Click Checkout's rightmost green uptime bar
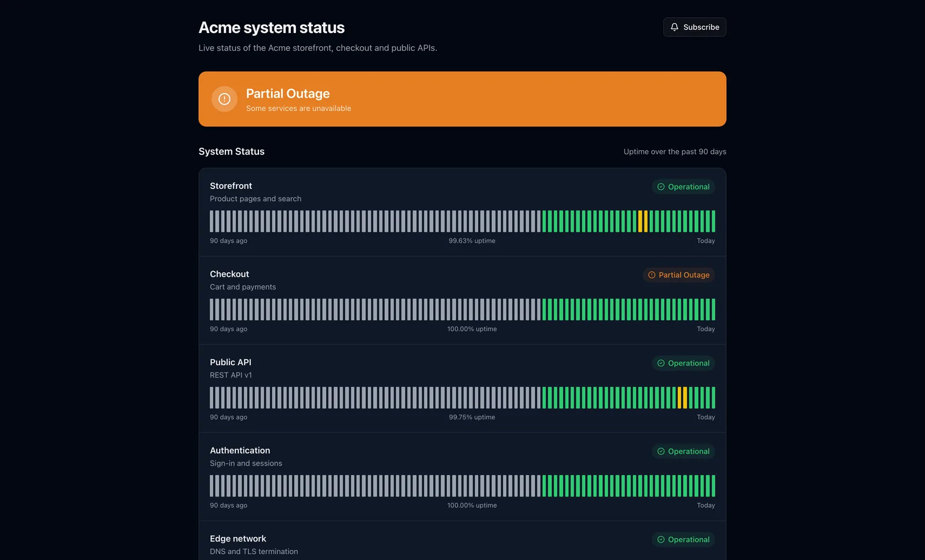 point(713,310)
